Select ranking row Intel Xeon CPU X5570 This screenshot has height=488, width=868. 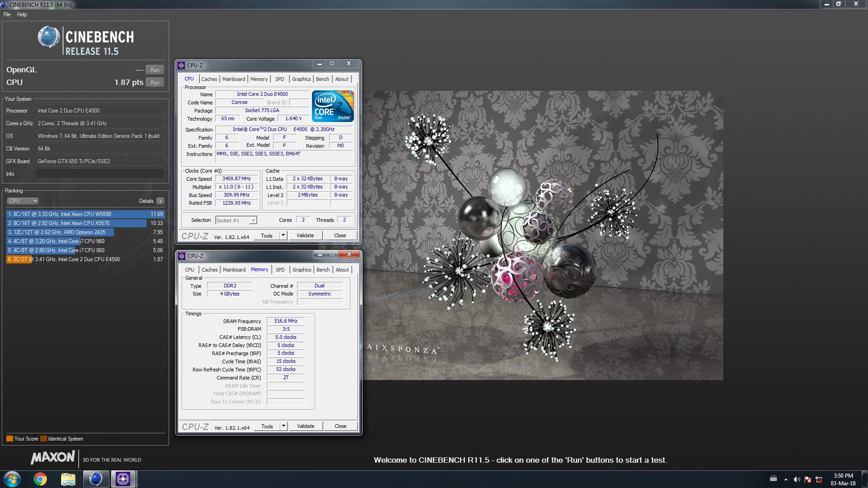point(85,223)
